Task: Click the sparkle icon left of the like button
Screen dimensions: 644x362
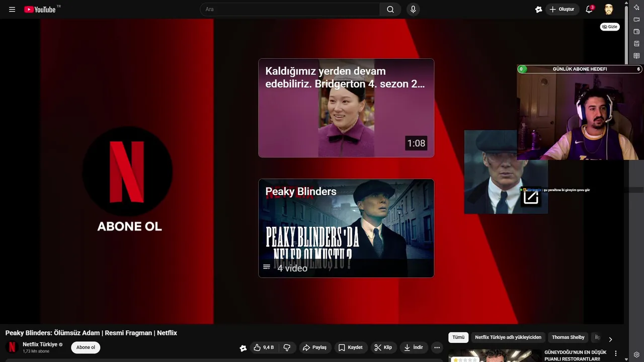Action: [x=243, y=348]
